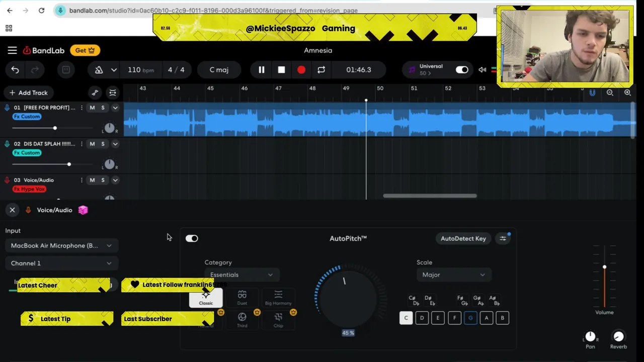The width and height of the screenshot is (644, 362).
Task: Redo the last undone action
Action: pyautogui.click(x=35, y=70)
